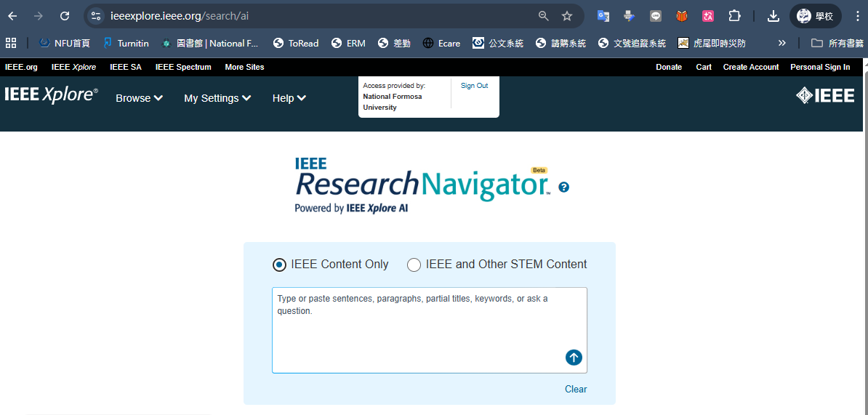Click the Research Navigator help question mark icon
The image size is (868, 415).
tap(564, 187)
